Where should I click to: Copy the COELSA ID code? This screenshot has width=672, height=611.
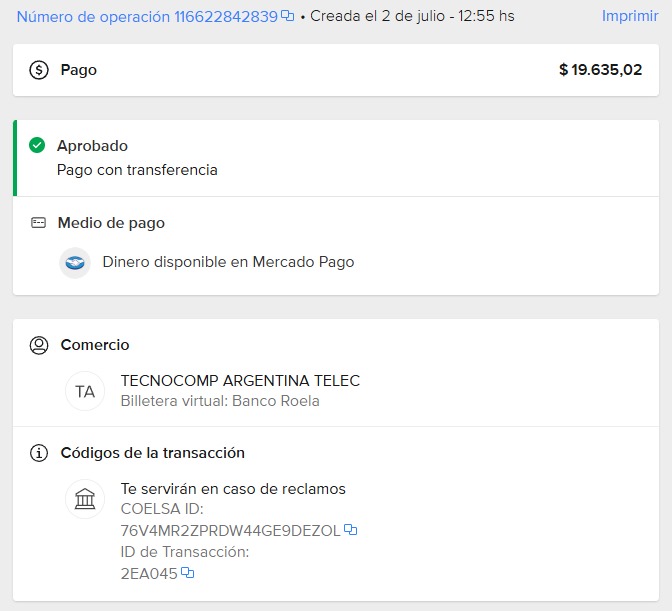coord(351,530)
